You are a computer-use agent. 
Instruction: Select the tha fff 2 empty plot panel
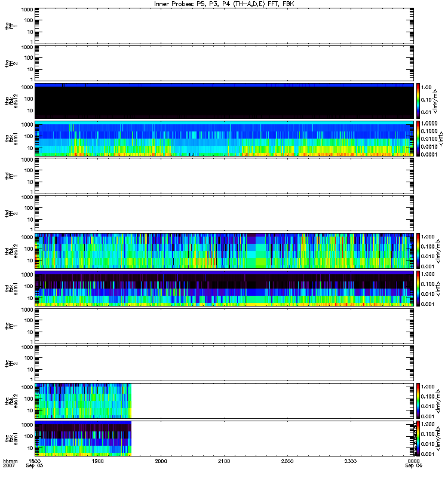(x=225, y=63)
